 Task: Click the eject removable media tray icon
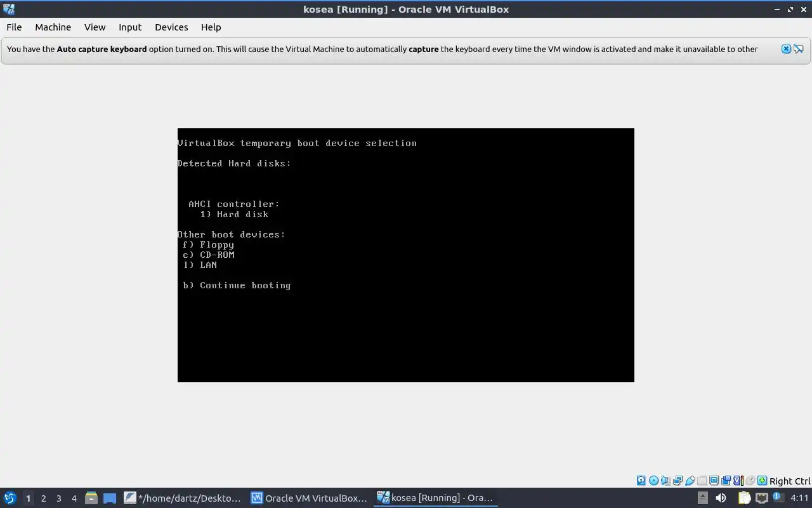coord(702,498)
